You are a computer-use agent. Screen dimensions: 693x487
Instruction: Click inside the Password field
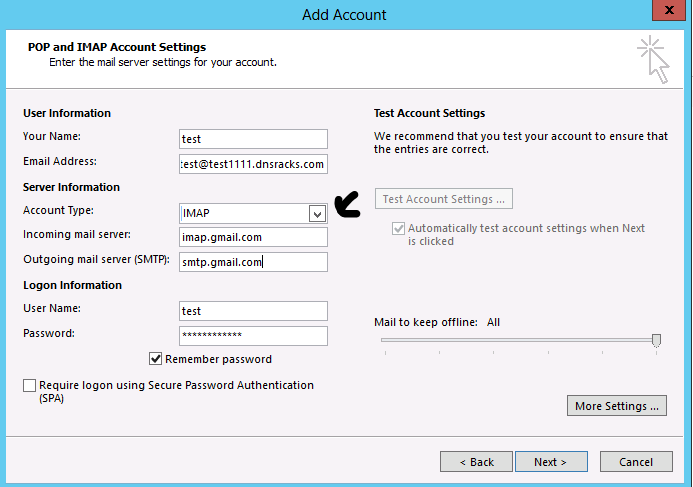(253, 336)
